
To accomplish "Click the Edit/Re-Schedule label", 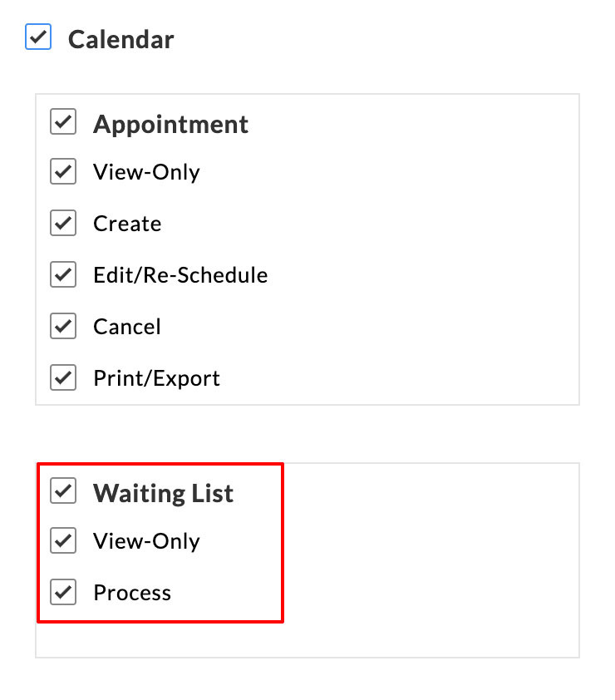I will (x=181, y=274).
